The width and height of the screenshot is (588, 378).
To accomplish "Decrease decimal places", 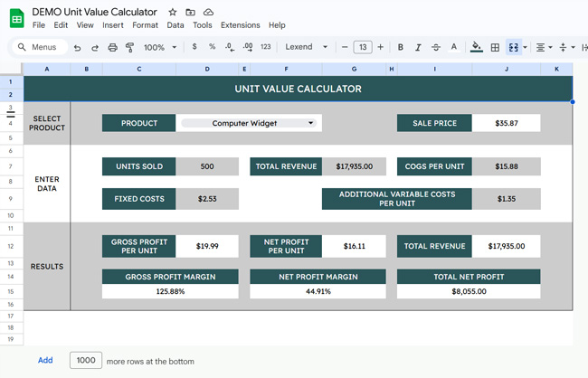I will pyautogui.click(x=230, y=47).
